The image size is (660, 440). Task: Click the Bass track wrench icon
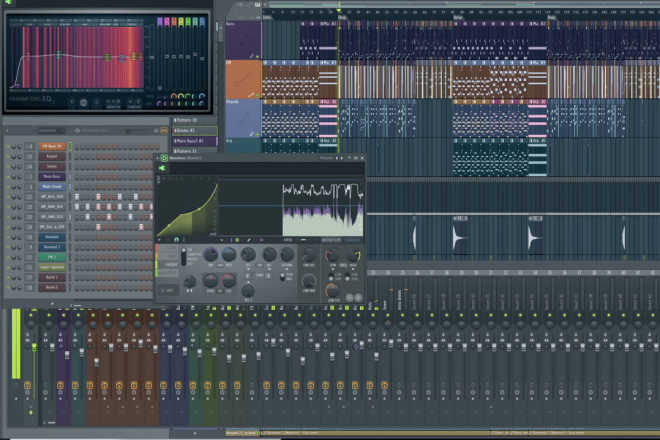pyautogui.click(x=252, y=56)
